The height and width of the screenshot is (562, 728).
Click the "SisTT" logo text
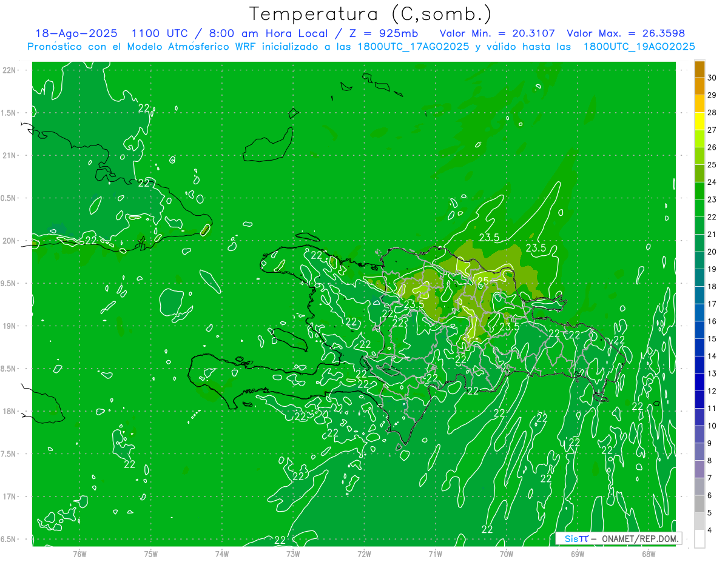(576, 538)
